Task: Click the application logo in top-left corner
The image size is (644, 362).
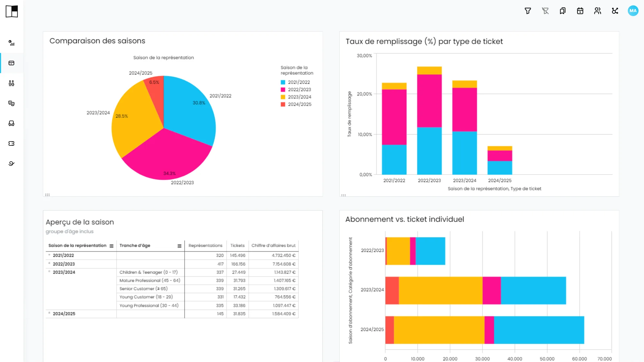Action: 12,11
